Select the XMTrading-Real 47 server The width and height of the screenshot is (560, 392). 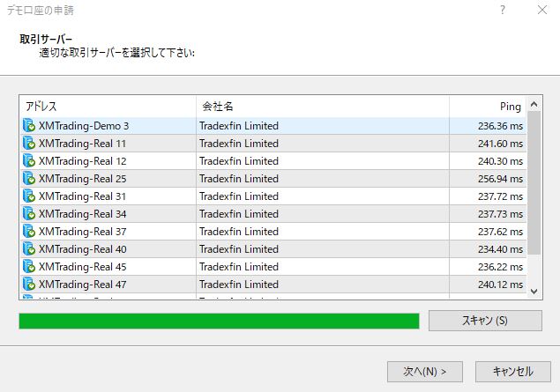coord(273,285)
